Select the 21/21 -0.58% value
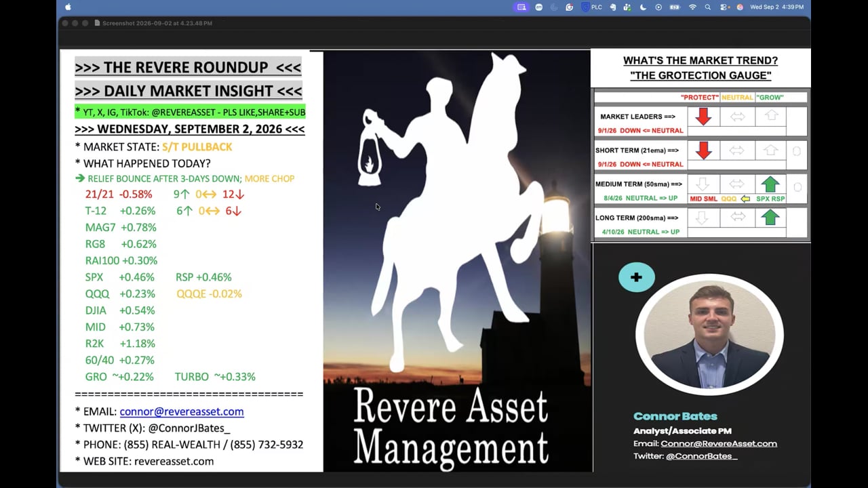868x488 pixels. pyautogui.click(x=119, y=195)
